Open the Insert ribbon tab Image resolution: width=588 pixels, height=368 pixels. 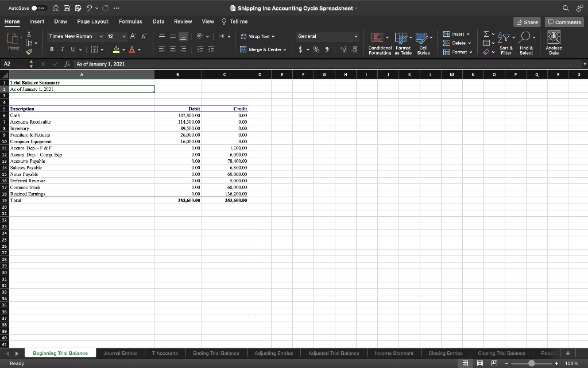(37, 21)
